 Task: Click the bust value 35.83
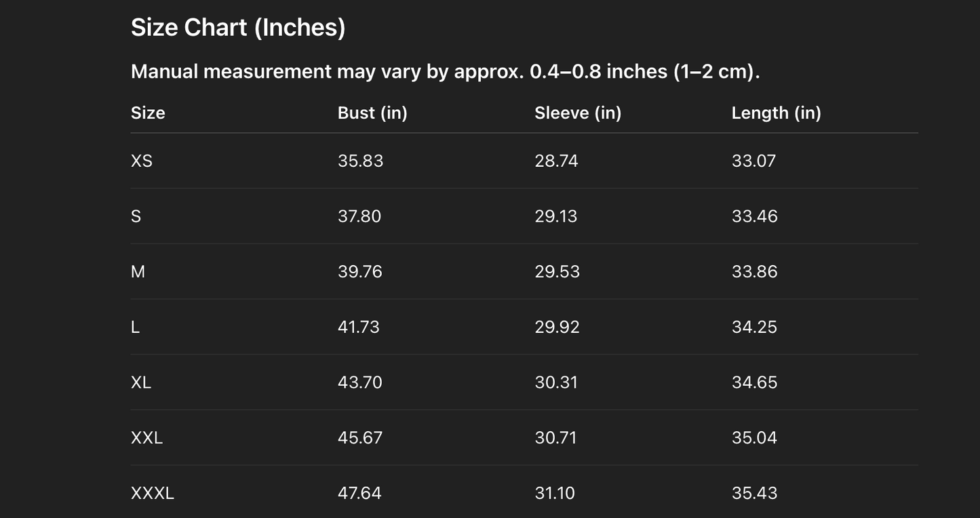pyautogui.click(x=360, y=161)
